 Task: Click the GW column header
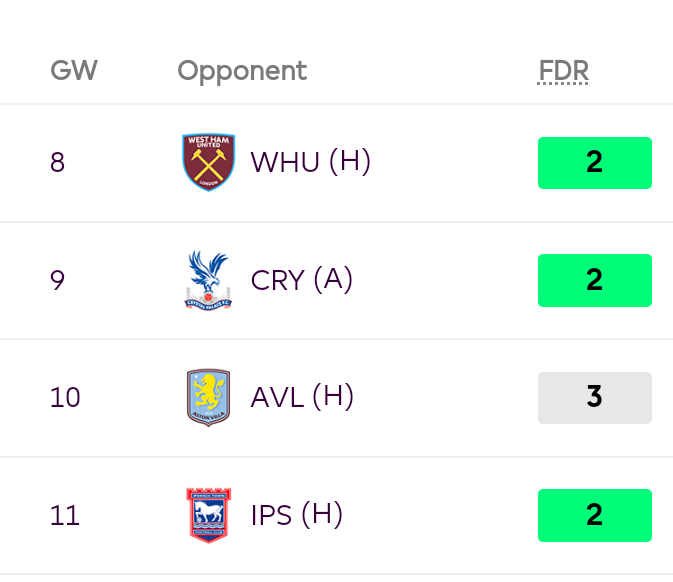pyautogui.click(x=74, y=70)
